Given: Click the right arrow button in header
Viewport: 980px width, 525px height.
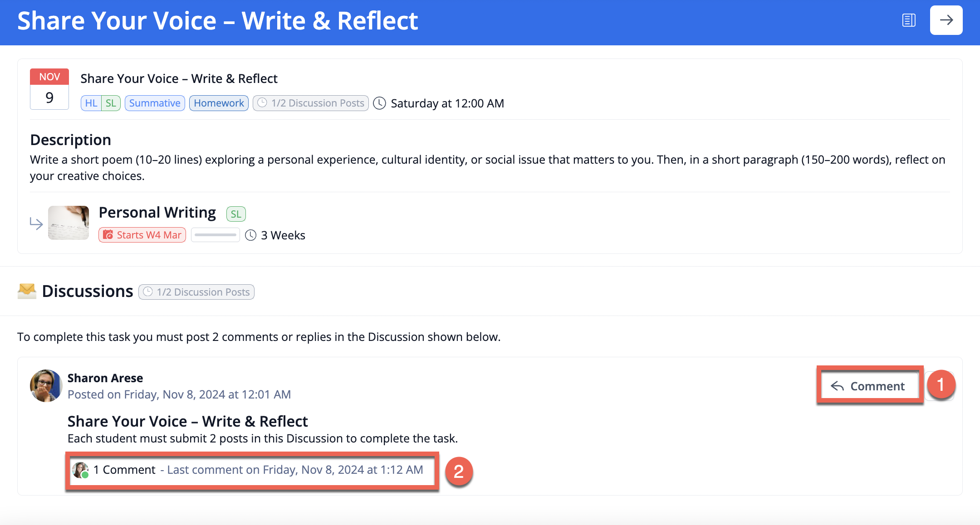Looking at the screenshot, I should [x=946, y=20].
